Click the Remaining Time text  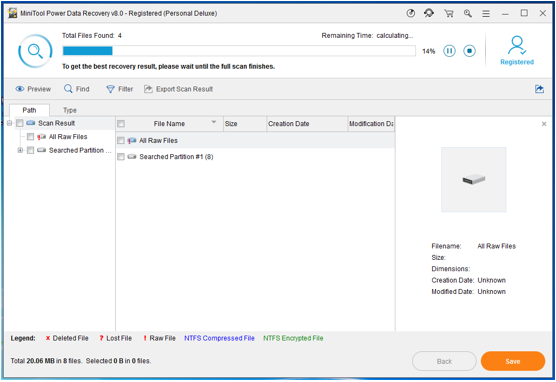367,35
